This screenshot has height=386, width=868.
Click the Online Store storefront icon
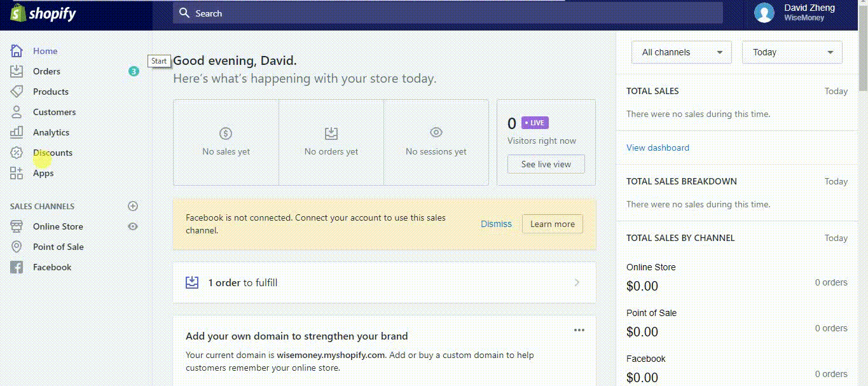pyautogui.click(x=17, y=226)
